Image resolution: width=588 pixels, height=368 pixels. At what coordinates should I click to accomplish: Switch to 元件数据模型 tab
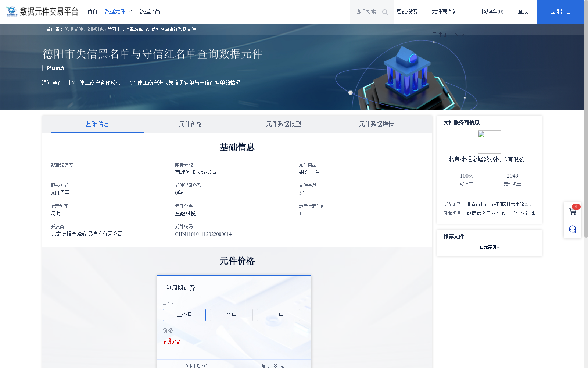pyautogui.click(x=283, y=124)
